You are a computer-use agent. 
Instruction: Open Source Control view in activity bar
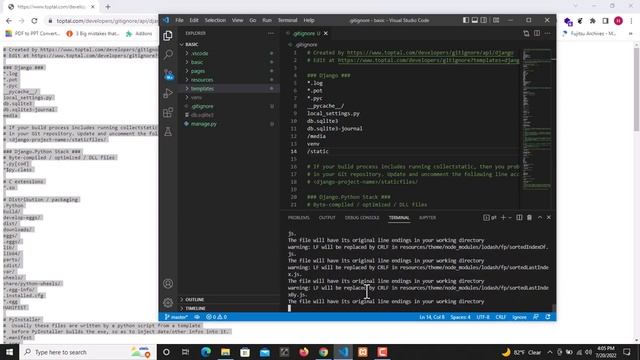[x=168, y=74]
